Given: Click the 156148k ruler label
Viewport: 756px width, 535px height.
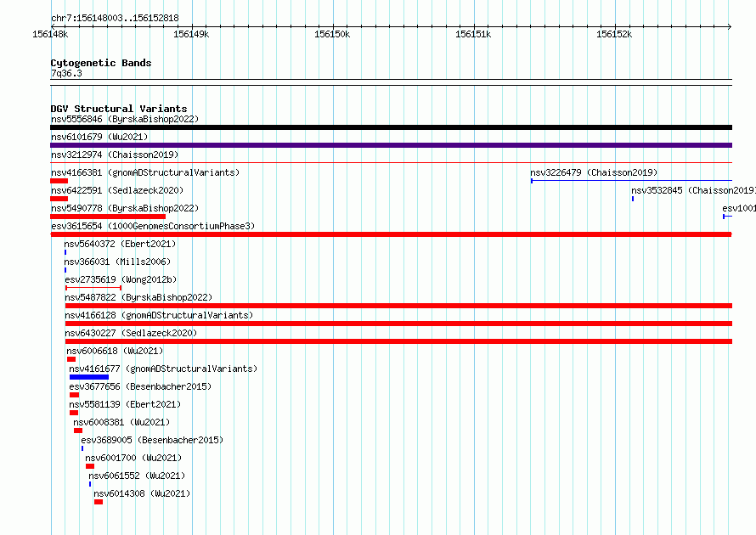Looking at the screenshot, I should click(x=50, y=34).
